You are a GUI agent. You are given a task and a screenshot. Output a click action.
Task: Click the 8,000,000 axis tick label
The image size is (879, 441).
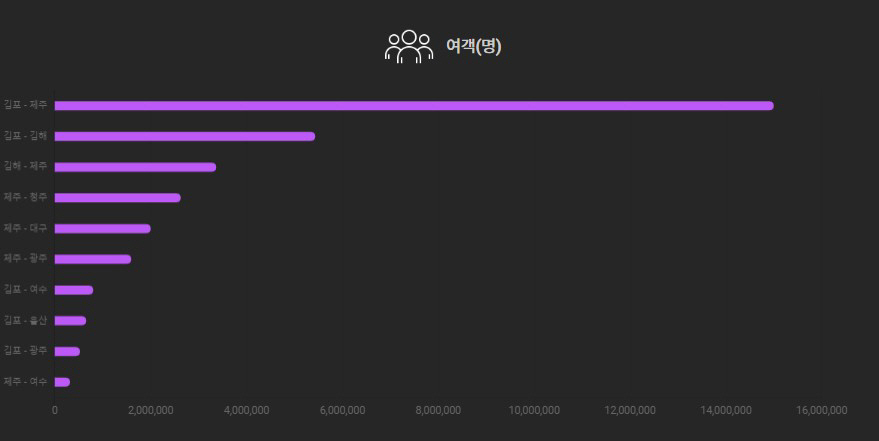pos(437,410)
